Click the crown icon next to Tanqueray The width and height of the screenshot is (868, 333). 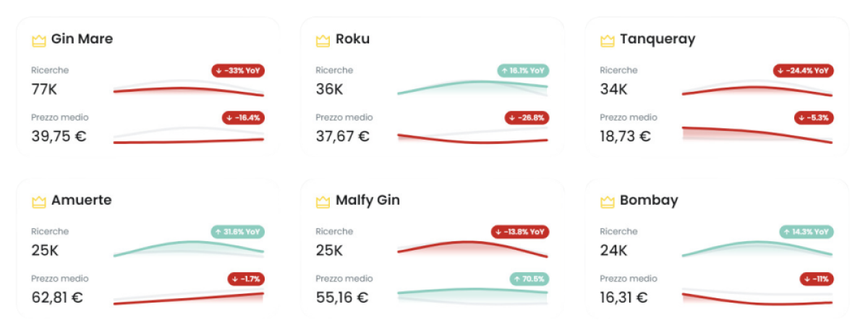point(608,40)
